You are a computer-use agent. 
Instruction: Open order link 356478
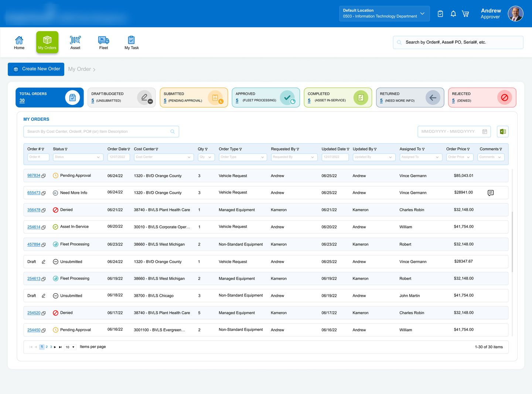(34, 210)
